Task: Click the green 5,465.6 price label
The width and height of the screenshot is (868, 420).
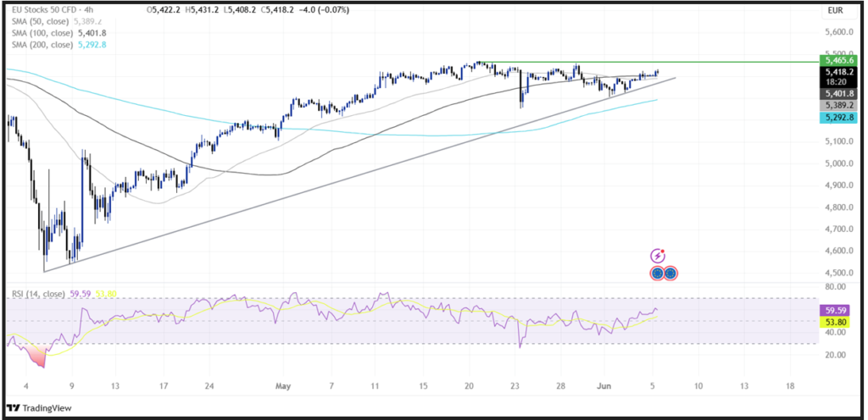Action: pos(840,59)
